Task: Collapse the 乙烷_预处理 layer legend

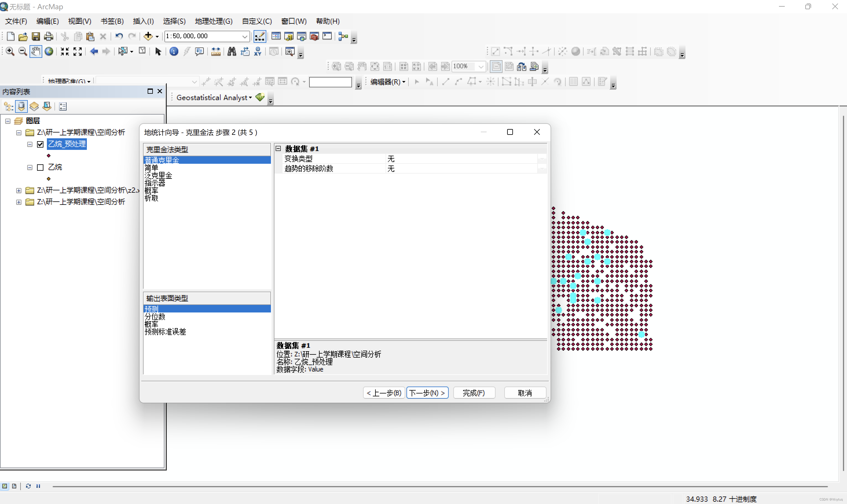Action: pos(30,144)
